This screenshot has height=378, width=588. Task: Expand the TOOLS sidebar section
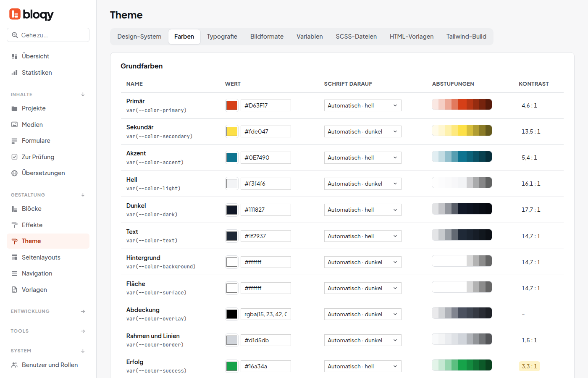83,331
